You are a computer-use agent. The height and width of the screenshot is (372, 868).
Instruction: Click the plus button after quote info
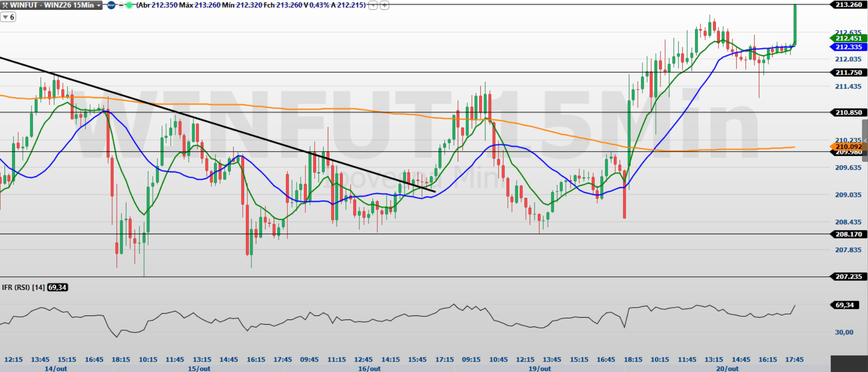(x=384, y=5)
